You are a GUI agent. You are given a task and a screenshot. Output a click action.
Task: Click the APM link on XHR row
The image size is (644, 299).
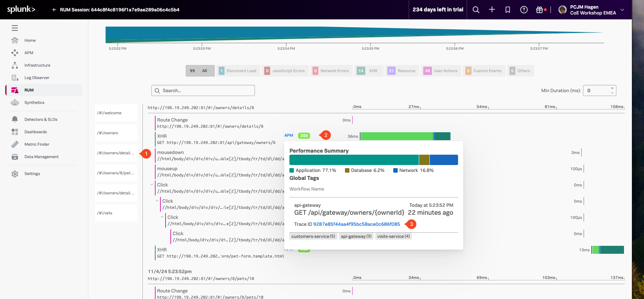point(289,135)
